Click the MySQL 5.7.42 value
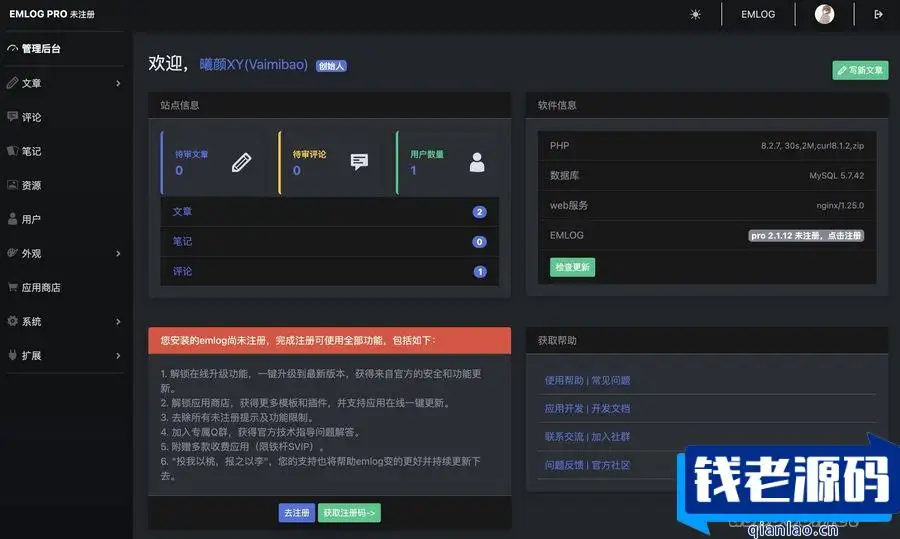Viewport: 900px width, 539px height. coord(836,176)
